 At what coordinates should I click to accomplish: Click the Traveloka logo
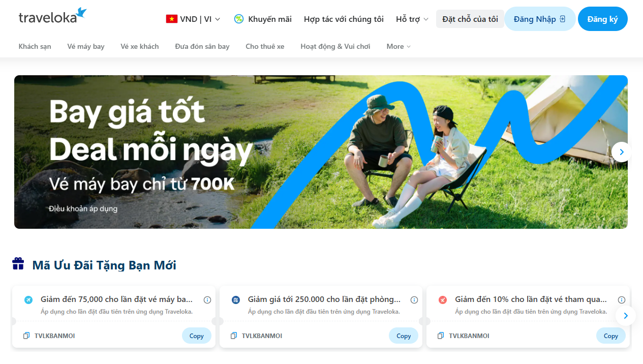53,16
